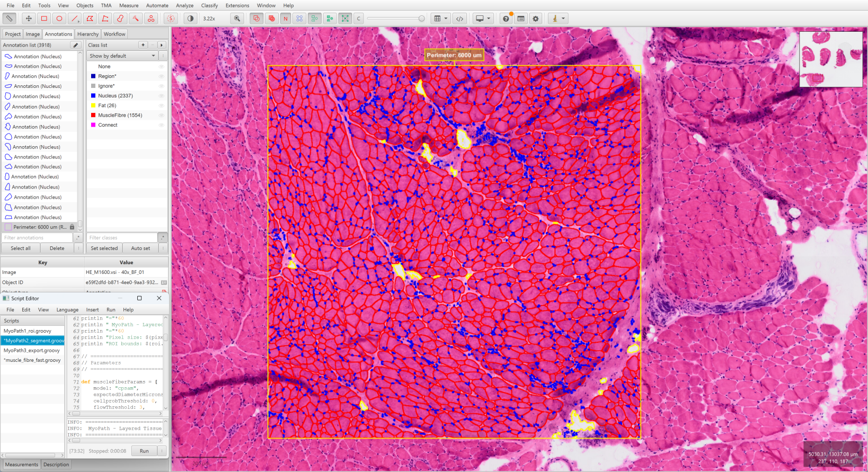The image size is (868, 472).
Task: Open the Extensions menu
Action: point(237,5)
